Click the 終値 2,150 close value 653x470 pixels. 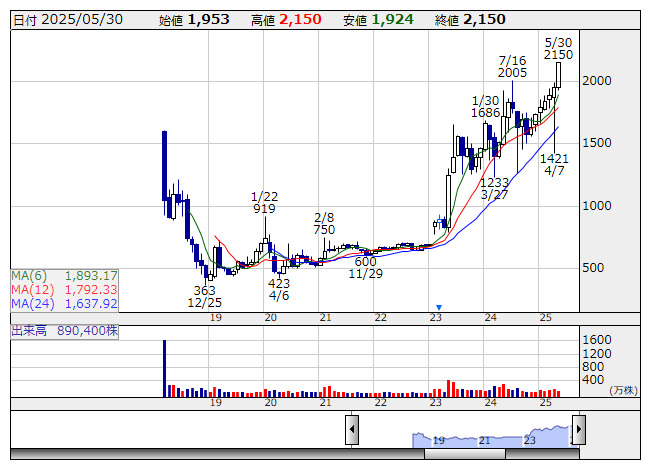point(470,20)
